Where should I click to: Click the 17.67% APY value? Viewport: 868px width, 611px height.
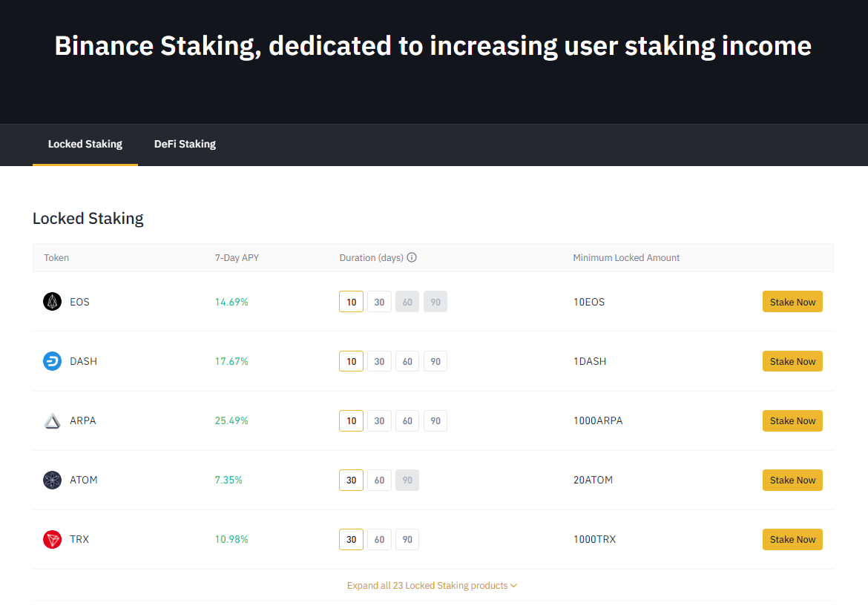coord(231,361)
